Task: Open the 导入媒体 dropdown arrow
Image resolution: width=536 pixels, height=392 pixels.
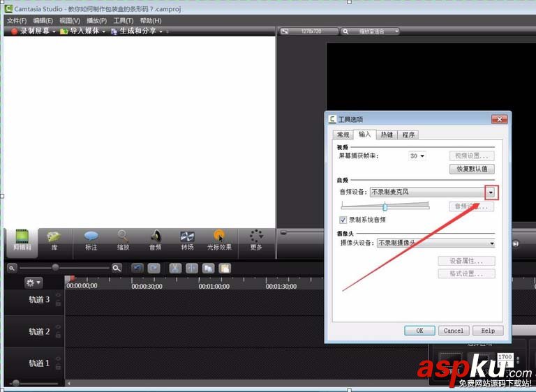Action: tap(103, 31)
